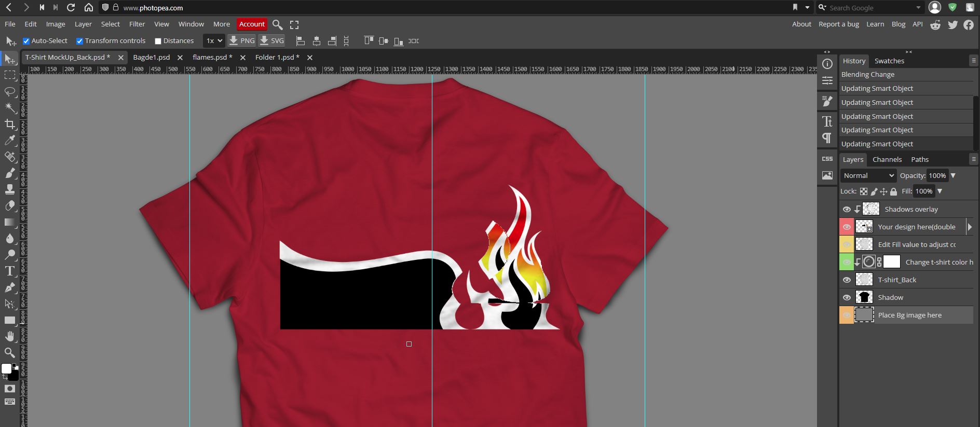
Task: Select the Lasso tool
Action: pyautogui.click(x=10, y=91)
